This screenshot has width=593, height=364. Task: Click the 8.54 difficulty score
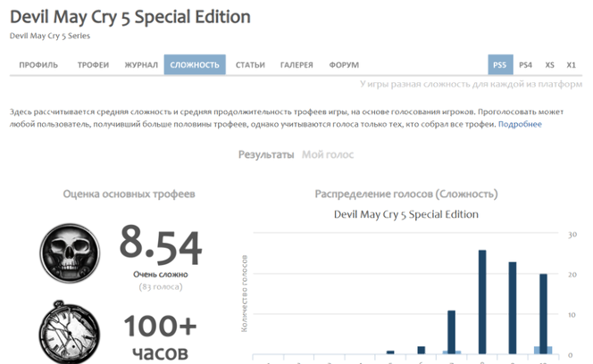point(161,245)
